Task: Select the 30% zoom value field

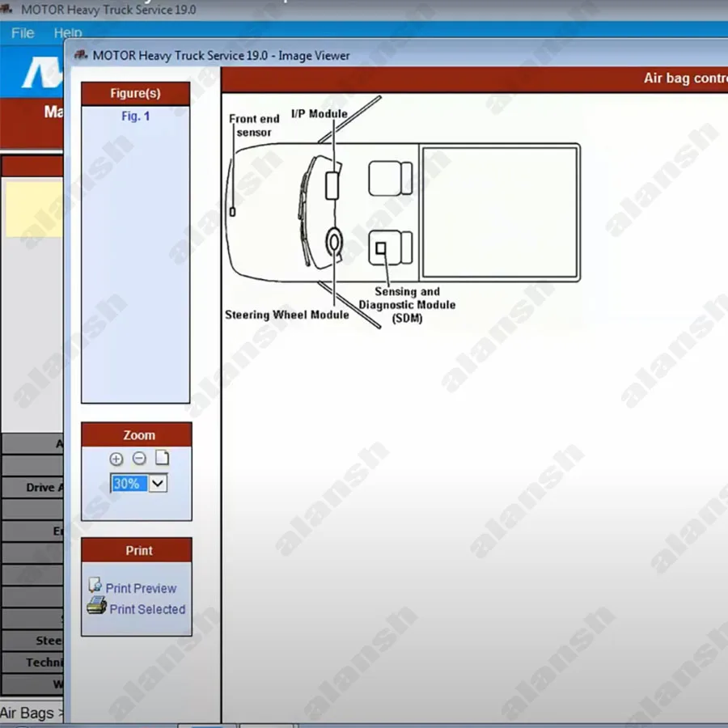Action: (129, 484)
